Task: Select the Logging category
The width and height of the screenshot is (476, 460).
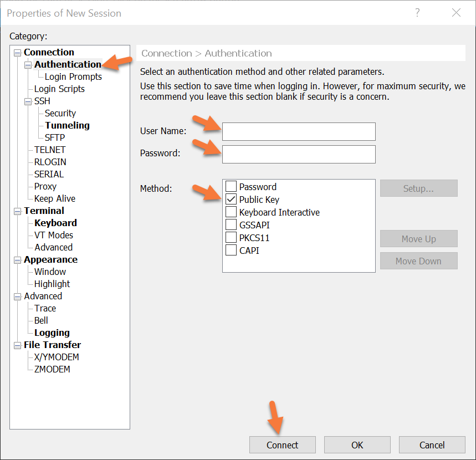Action: (x=52, y=333)
